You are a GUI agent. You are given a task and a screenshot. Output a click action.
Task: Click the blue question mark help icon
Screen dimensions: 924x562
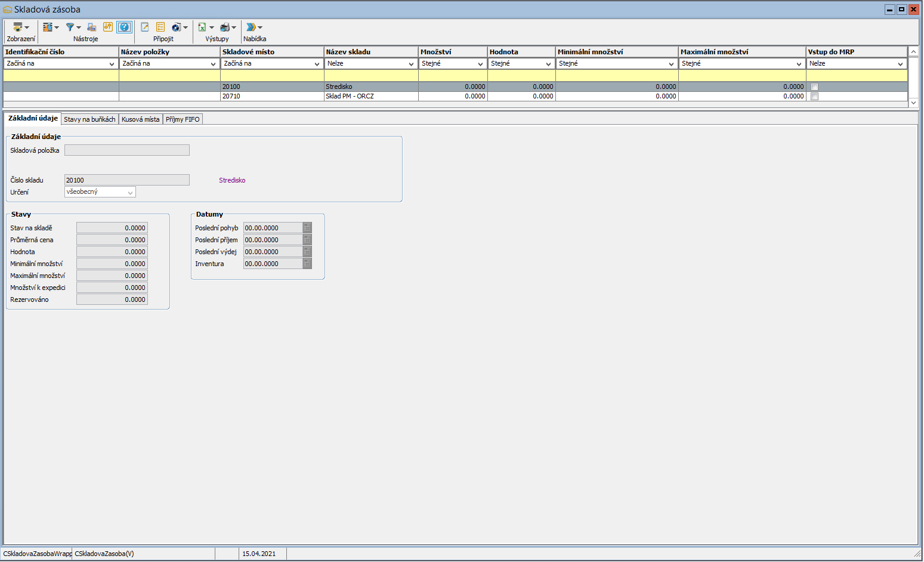coord(124,27)
